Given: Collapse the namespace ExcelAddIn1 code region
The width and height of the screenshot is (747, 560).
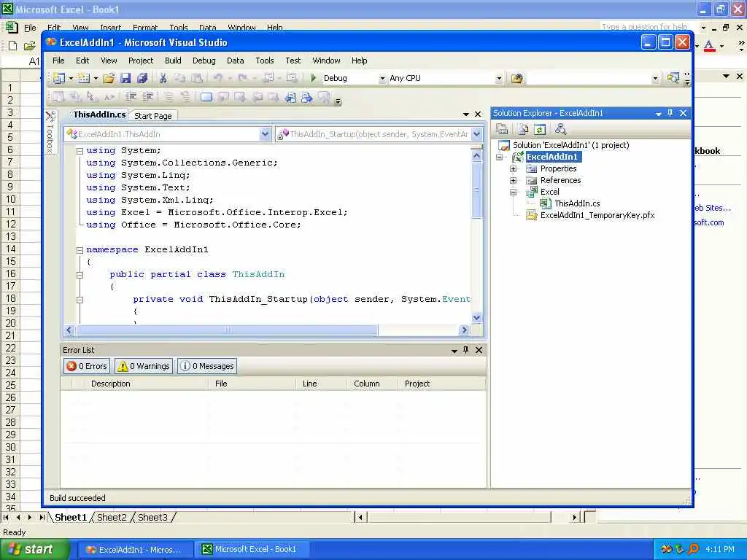Looking at the screenshot, I should point(80,250).
